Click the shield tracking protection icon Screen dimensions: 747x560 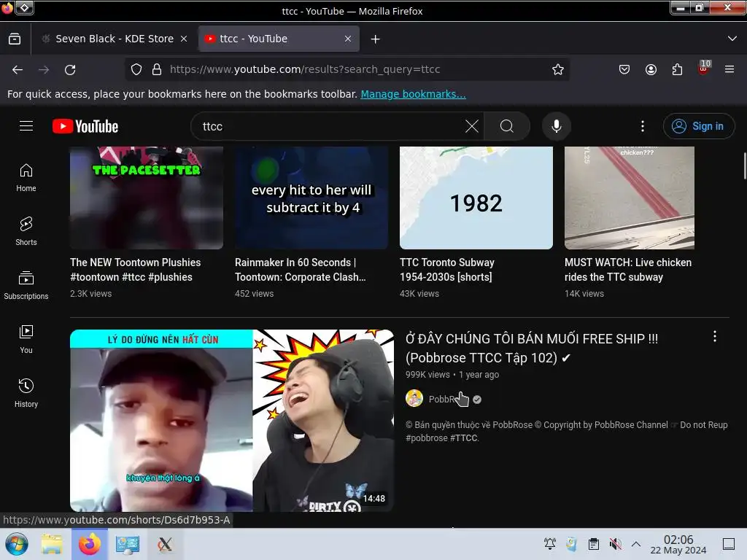[x=136, y=69]
